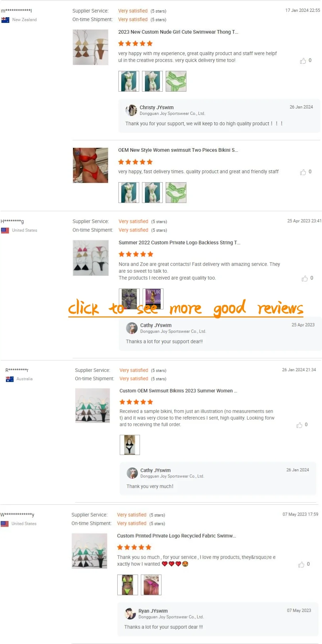This screenshot has height=644, width=322.
Task: Click thumbs-up on Recycled Fabric Swimwear review
Action: [x=301, y=565]
